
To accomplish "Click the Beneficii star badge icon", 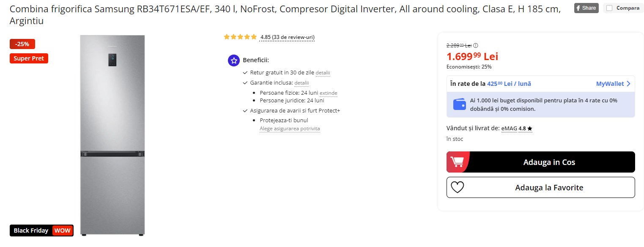I will pos(234,60).
